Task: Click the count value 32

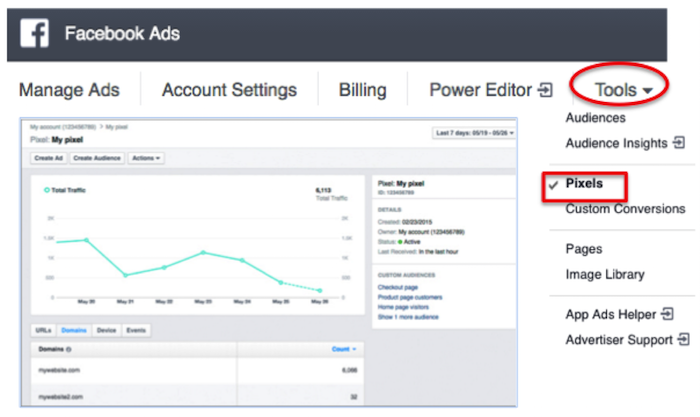Action: (x=354, y=397)
